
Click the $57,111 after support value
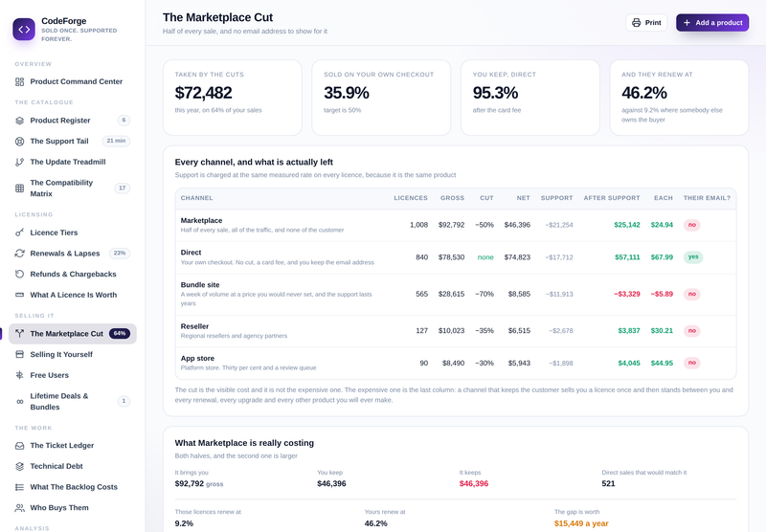click(627, 257)
